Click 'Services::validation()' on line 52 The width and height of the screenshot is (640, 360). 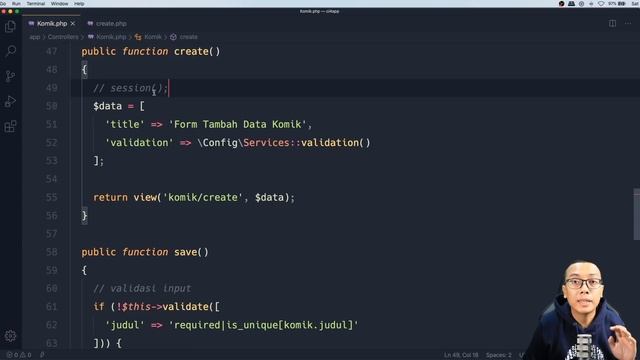pyautogui.click(x=307, y=143)
